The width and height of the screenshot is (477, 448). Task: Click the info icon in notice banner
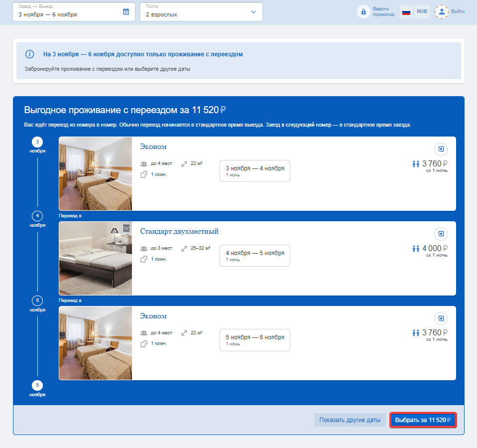pos(29,54)
